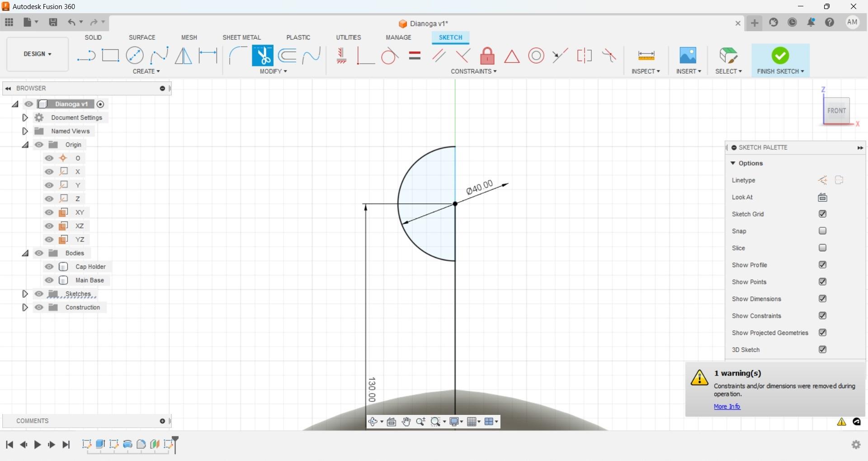Select the Fillet modify tool
Viewport: 868px width, 461px height.
point(238,56)
